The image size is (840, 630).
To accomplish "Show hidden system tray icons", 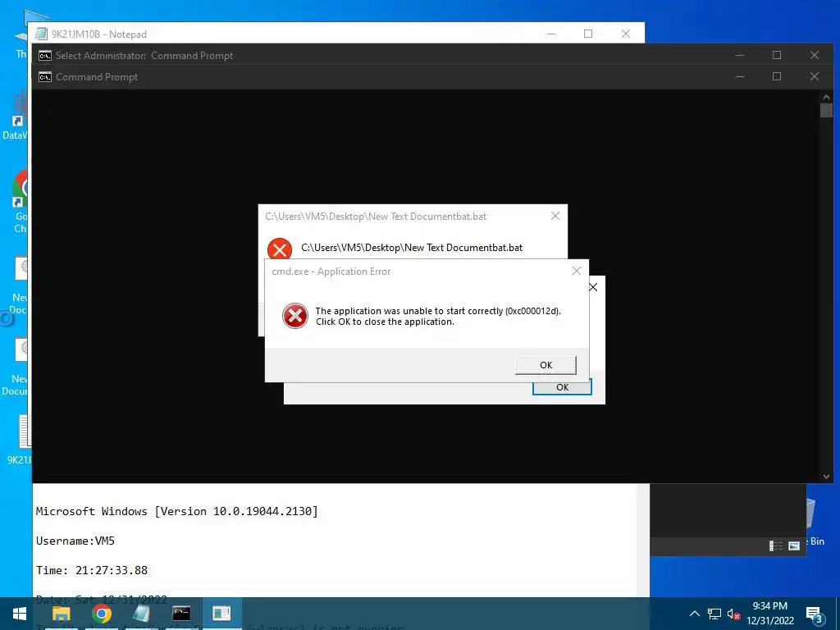I will [694, 614].
